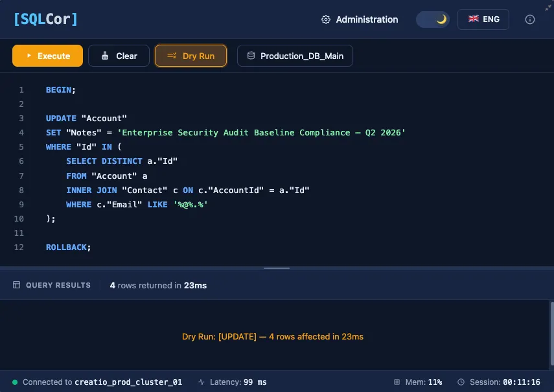Click the SET "Notes" string literal
This screenshot has height=392, width=554.
pyautogui.click(x=262, y=132)
